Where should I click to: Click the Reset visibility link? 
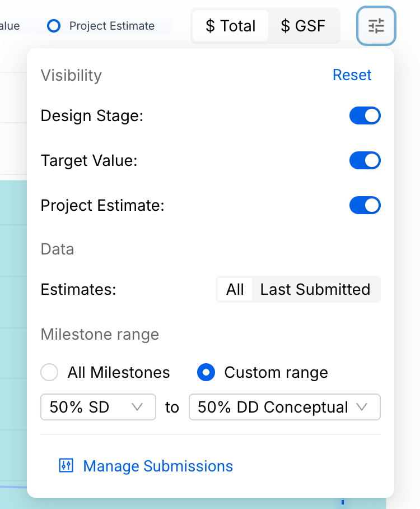(x=352, y=75)
